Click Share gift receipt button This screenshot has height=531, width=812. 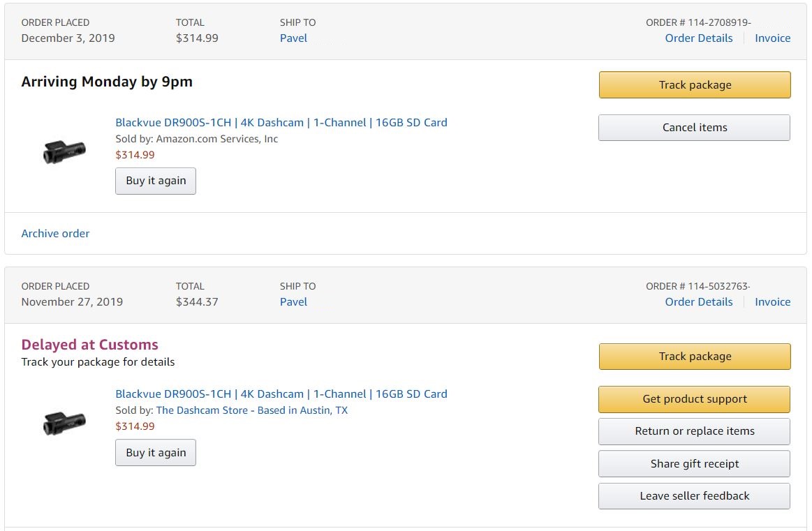pyautogui.click(x=694, y=464)
